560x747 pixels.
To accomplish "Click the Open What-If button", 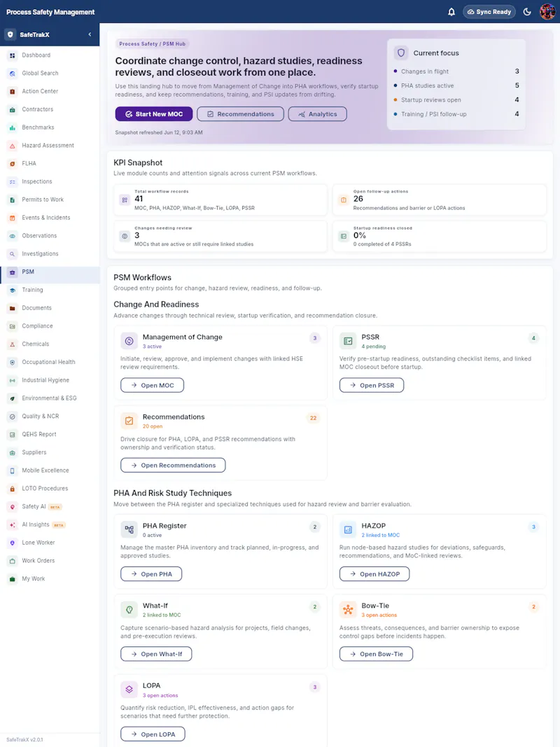I will click(x=156, y=654).
